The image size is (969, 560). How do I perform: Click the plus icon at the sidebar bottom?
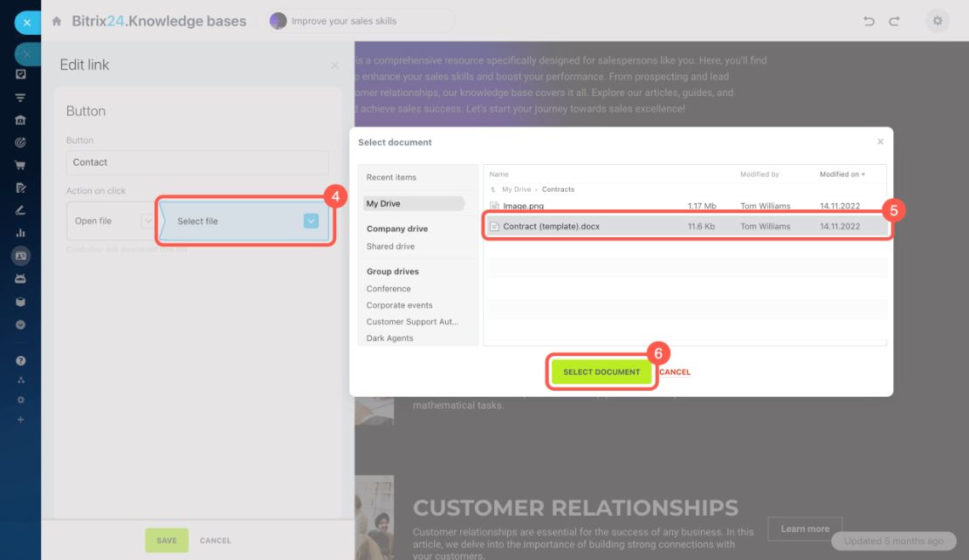point(20,420)
